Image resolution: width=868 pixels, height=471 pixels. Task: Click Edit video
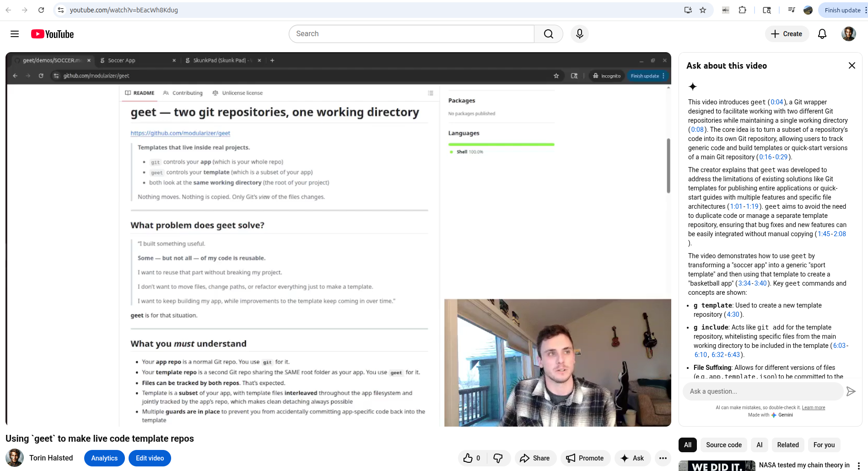point(150,458)
